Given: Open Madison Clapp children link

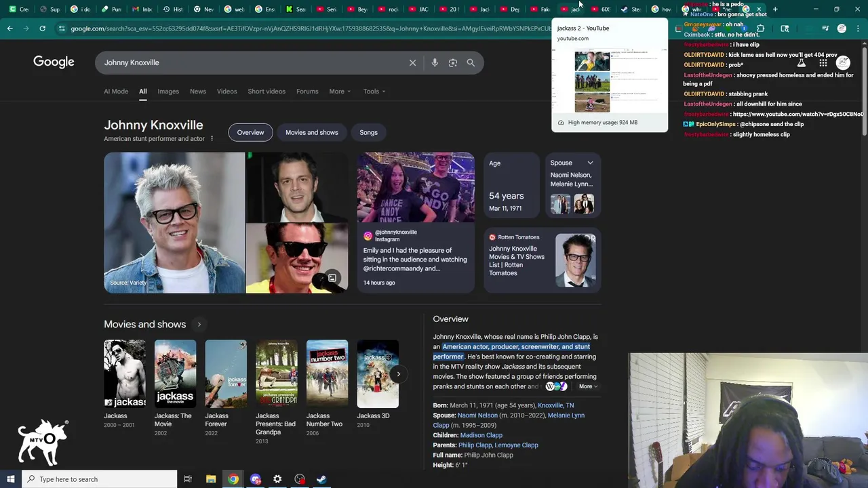Looking at the screenshot, I should pos(481,435).
